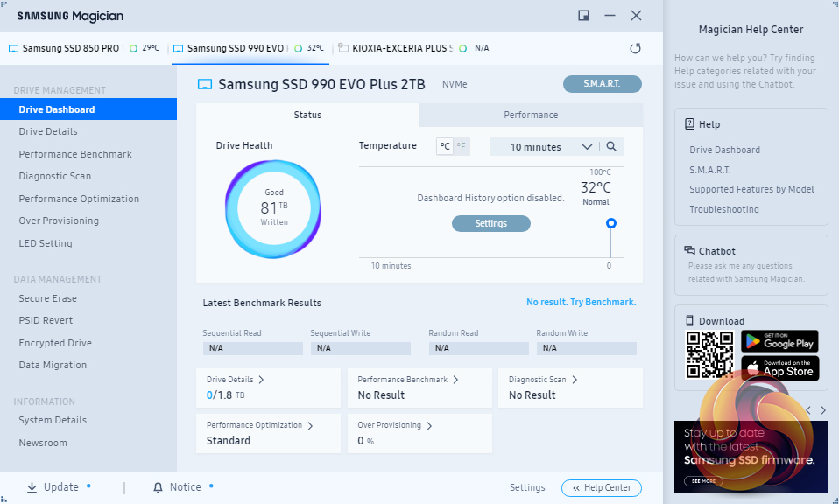Select the Celsius temperature unit
The width and height of the screenshot is (839, 504).
[x=445, y=146]
